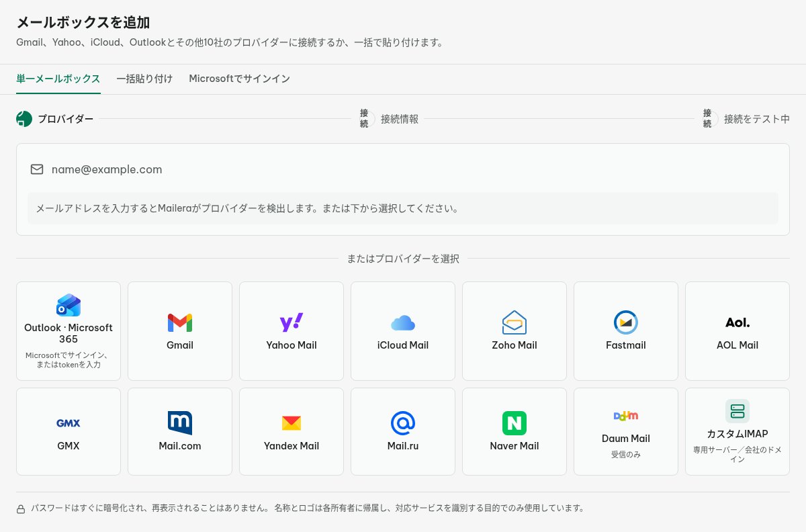Click the AOL Mail label

click(737, 345)
